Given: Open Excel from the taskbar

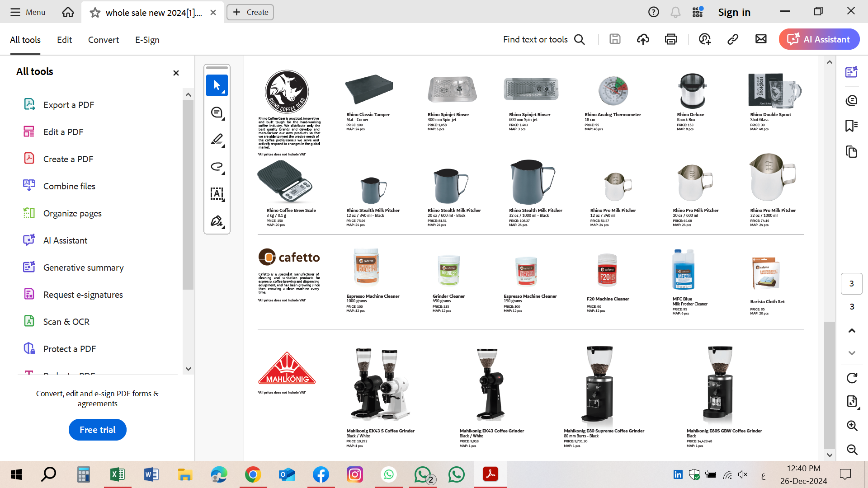Looking at the screenshot, I should [x=118, y=474].
